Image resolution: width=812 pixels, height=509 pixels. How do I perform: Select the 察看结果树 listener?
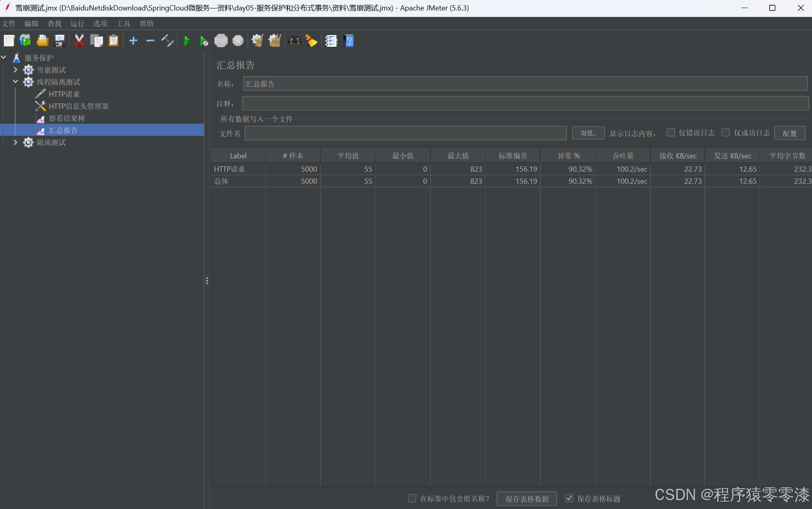(66, 118)
